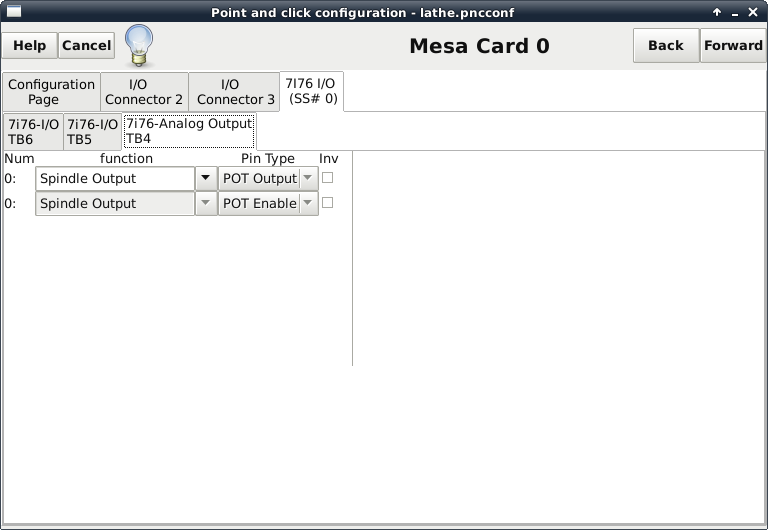Open the I/O Connector 3 tab
The height and width of the screenshot is (530, 768).
pos(236,92)
